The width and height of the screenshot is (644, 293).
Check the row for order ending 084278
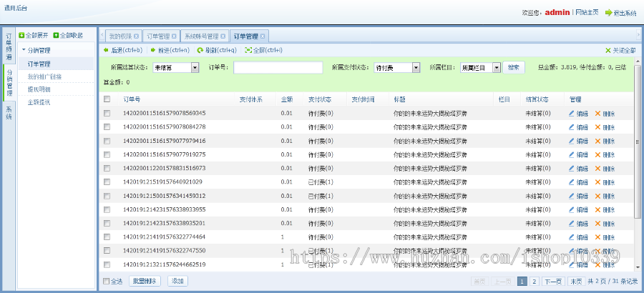[107, 126]
